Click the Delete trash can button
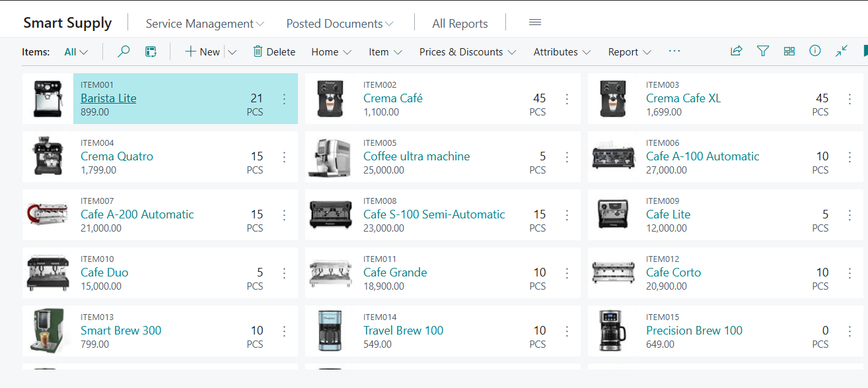 coord(274,51)
